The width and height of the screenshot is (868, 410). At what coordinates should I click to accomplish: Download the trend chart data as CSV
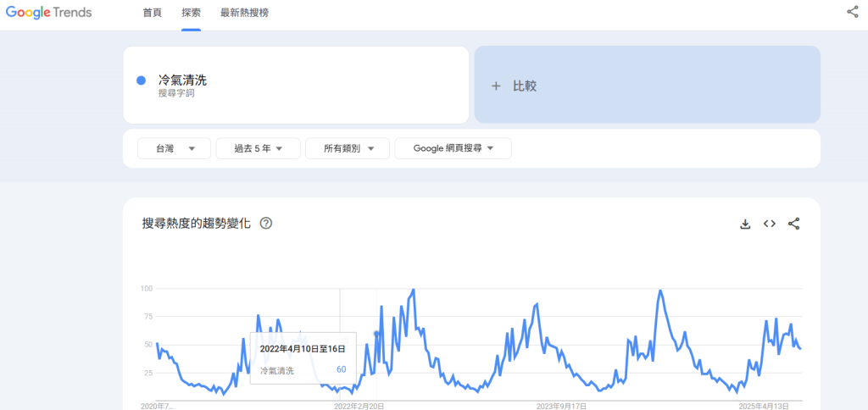click(745, 224)
